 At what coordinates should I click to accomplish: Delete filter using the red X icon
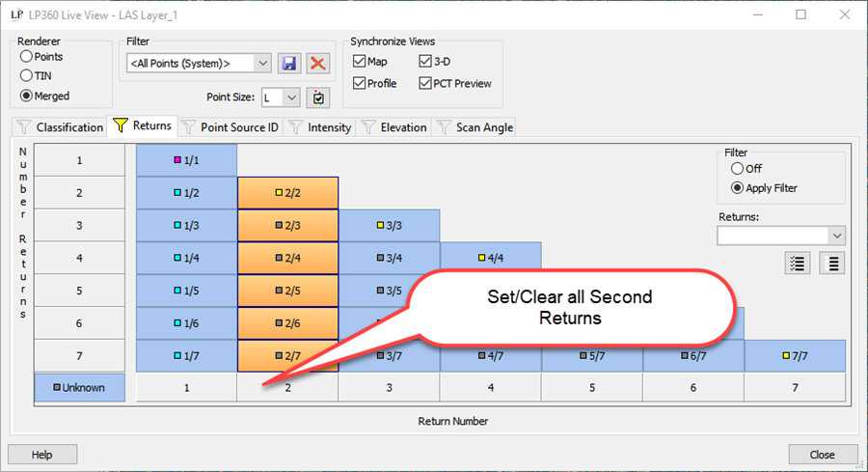[x=317, y=63]
